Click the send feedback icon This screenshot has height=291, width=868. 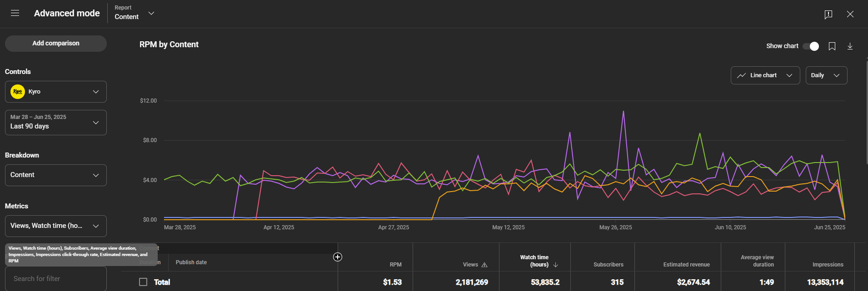pyautogui.click(x=828, y=14)
